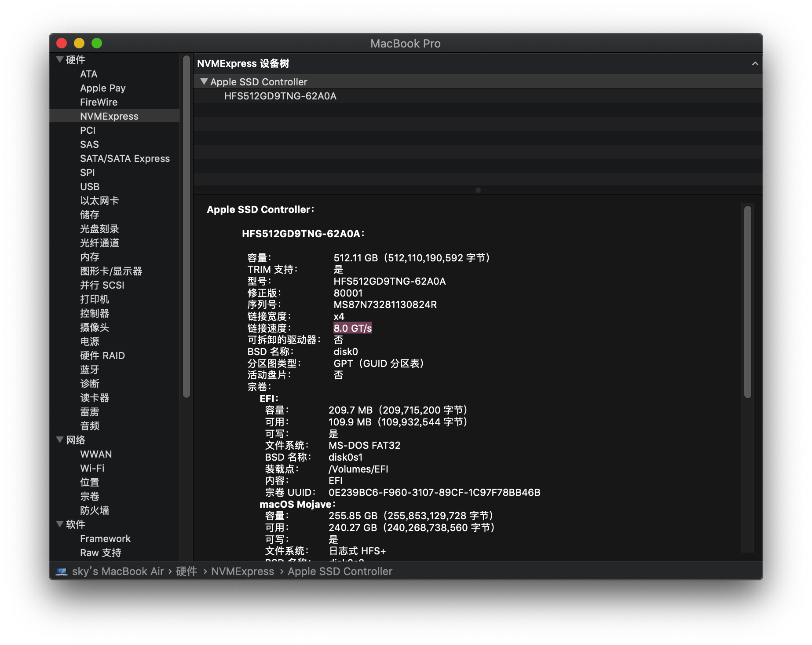Screen dimensions: 812x645
Task: Select 宗卷 volumes in the sidebar
Action: pyautogui.click(x=90, y=496)
